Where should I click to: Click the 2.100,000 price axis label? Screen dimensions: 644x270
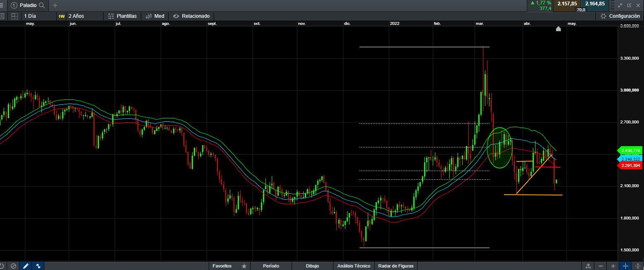click(x=630, y=186)
